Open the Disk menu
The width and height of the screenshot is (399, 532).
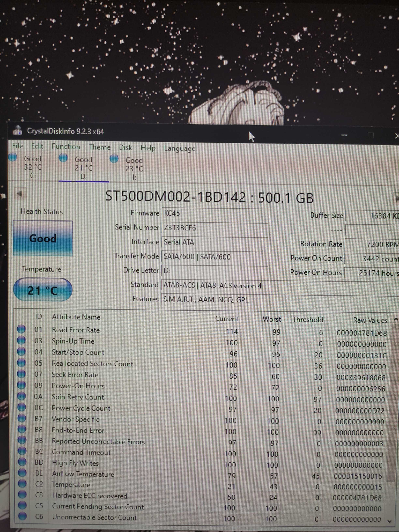click(x=126, y=148)
